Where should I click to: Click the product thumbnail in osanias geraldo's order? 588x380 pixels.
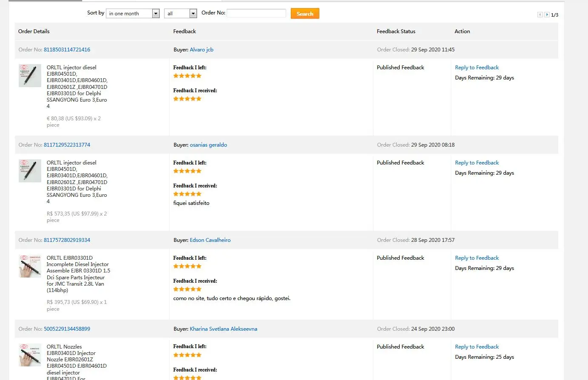[30, 171]
